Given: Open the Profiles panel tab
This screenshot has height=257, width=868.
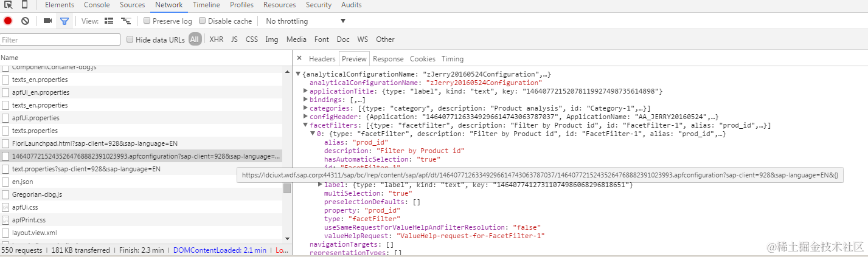Looking at the screenshot, I should click(241, 5).
